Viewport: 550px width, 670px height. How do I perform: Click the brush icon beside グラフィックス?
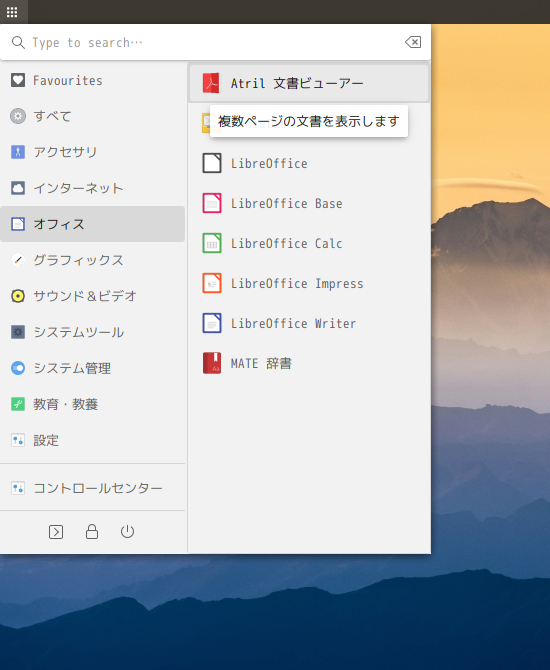click(x=18, y=260)
